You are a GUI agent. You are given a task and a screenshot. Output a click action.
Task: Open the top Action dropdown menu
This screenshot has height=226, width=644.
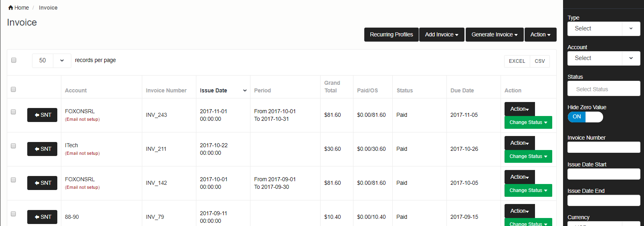coord(540,34)
